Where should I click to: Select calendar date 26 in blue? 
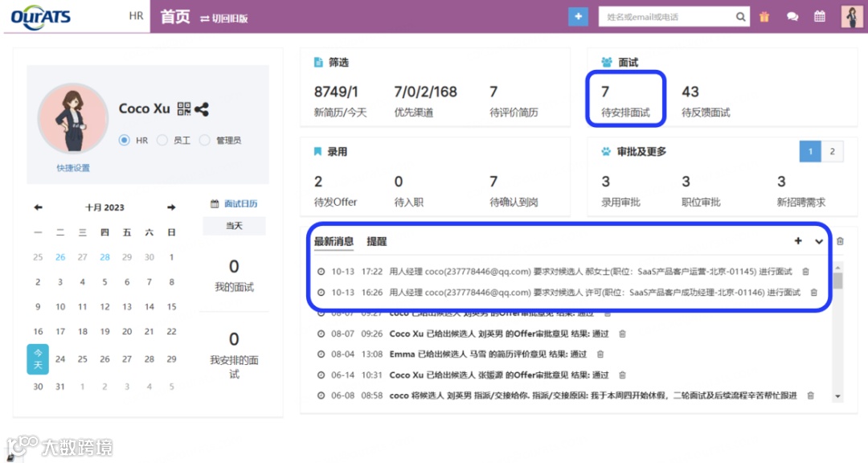(x=60, y=257)
